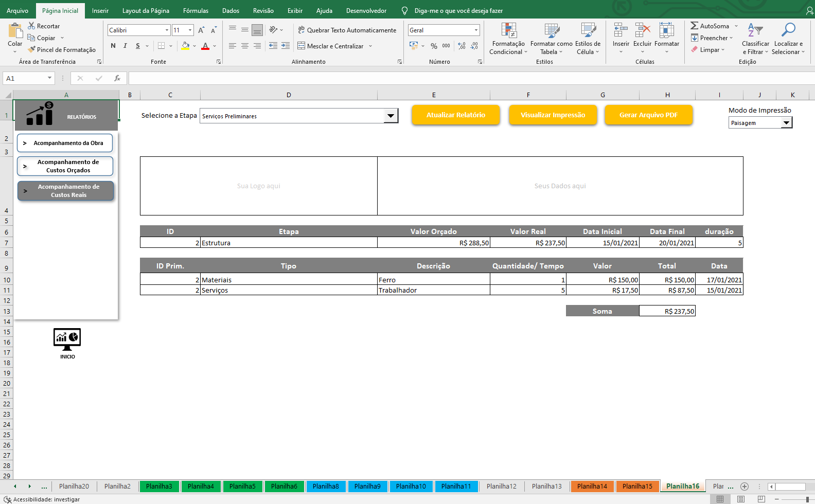Click the Gerar Arquivo PDF button
Viewport: 815px width, 504px height.
click(648, 115)
